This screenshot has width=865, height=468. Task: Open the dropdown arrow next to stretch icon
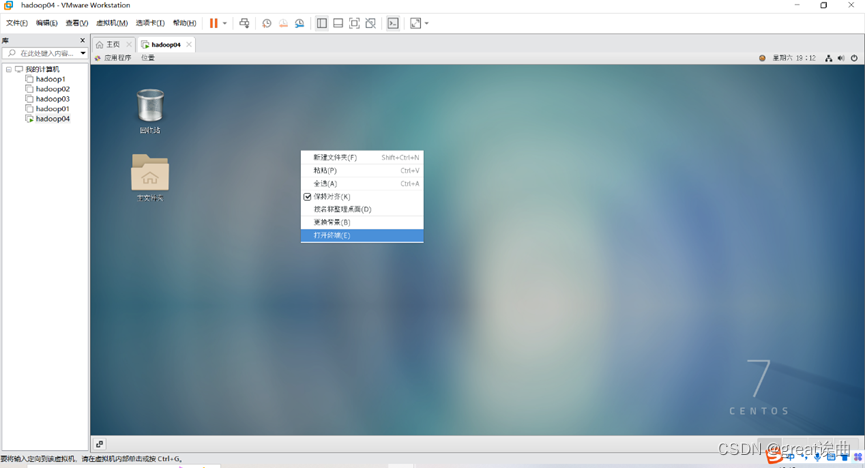coord(426,23)
